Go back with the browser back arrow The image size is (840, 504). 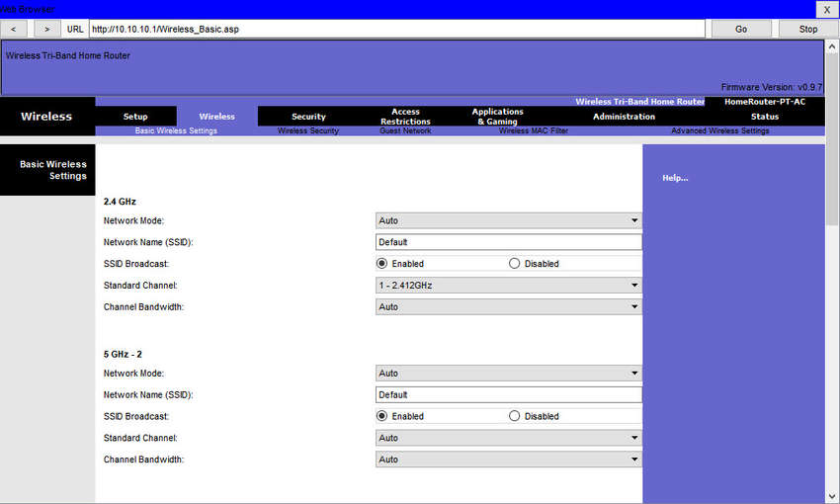pyautogui.click(x=14, y=29)
